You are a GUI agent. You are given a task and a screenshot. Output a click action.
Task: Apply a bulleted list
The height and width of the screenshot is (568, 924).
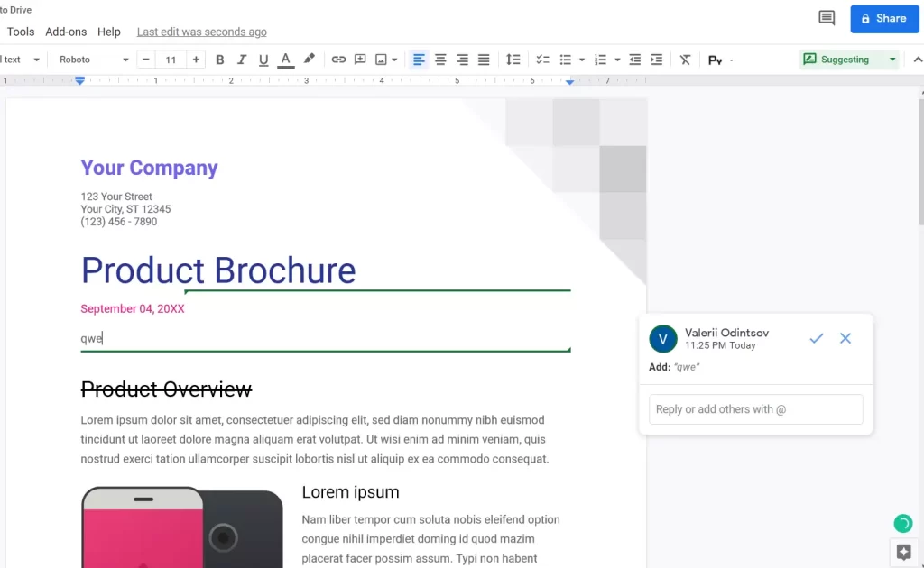[565, 60]
